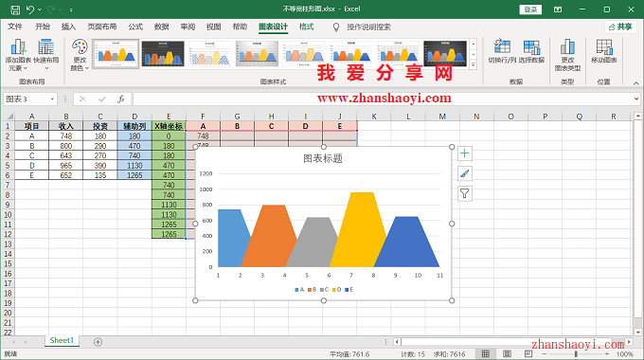Click the 共享 share button
The height and width of the screenshot is (360, 644).
click(620, 27)
